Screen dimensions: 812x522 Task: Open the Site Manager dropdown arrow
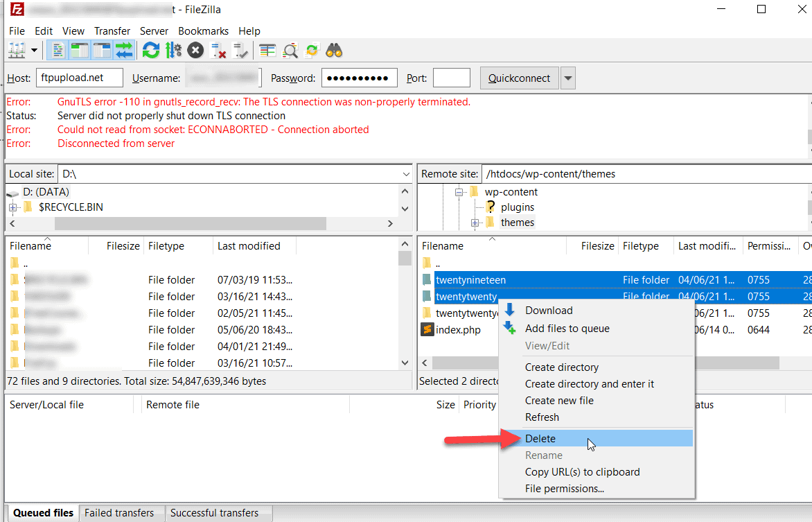(x=34, y=51)
